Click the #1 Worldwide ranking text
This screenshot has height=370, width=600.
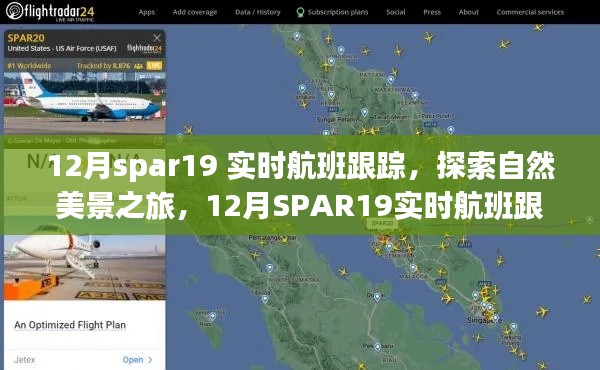coord(29,66)
